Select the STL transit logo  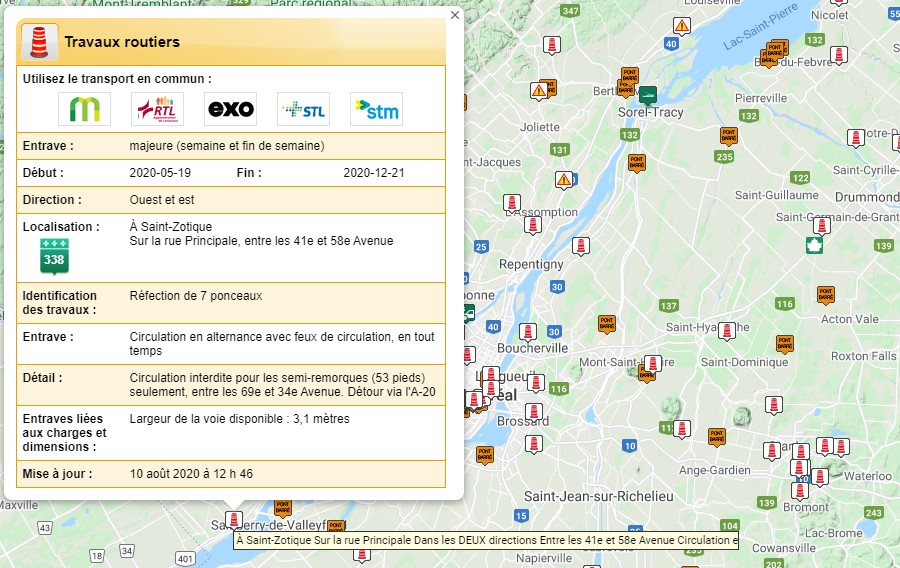click(x=303, y=109)
